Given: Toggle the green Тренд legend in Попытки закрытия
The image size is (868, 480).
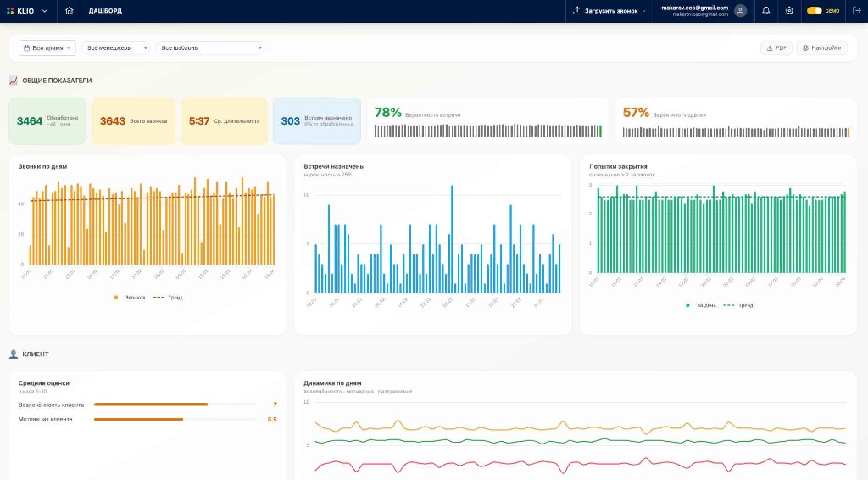Looking at the screenshot, I should (738, 305).
